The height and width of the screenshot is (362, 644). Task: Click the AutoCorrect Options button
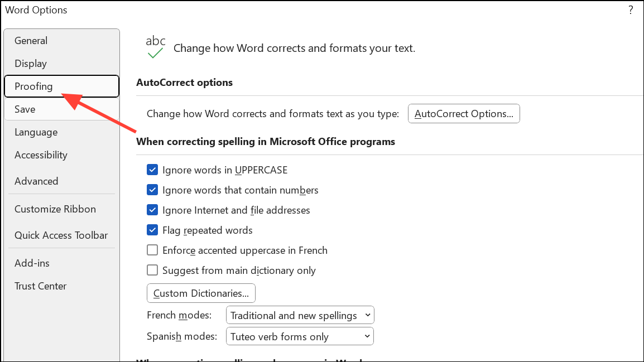click(x=464, y=114)
